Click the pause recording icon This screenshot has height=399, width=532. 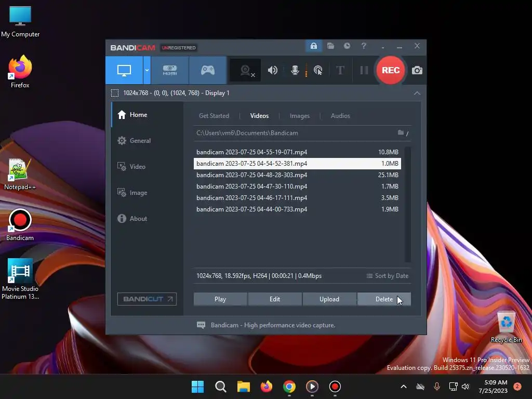pyautogui.click(x=364, y=70)
